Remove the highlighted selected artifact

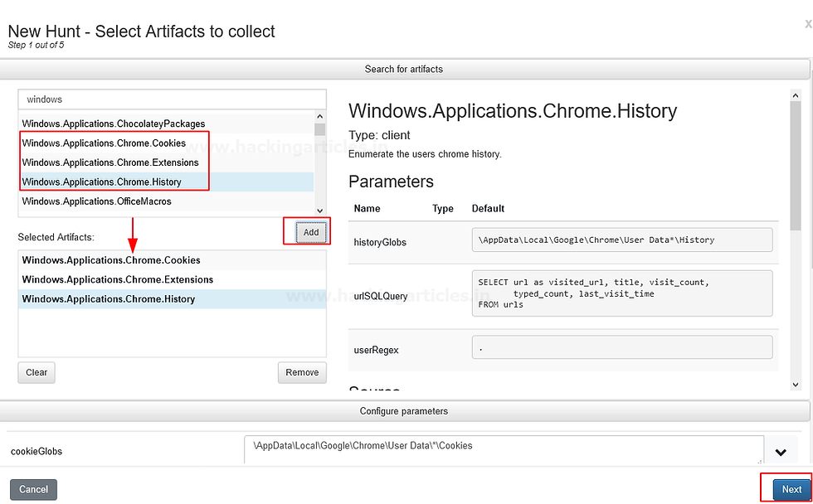coord(302,372)
